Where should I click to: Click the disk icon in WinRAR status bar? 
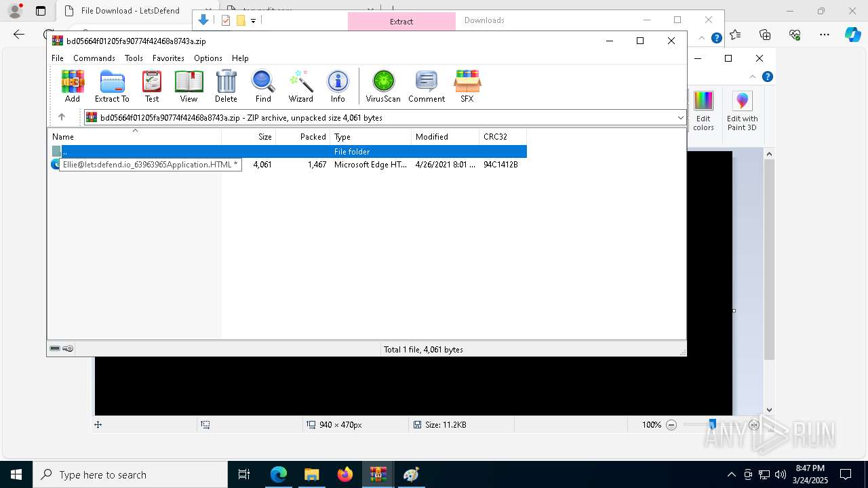pos(55,348)
